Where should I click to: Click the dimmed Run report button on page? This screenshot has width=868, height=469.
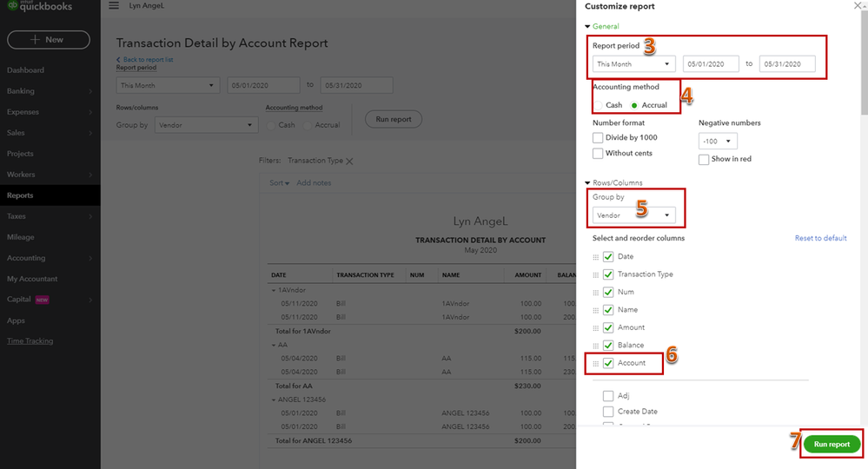(394, 120)
